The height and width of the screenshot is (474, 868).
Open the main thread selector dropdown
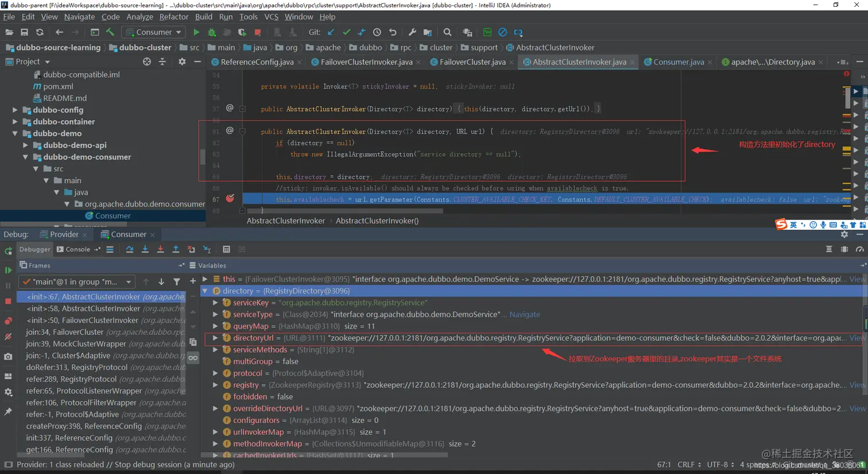[77, 282]
